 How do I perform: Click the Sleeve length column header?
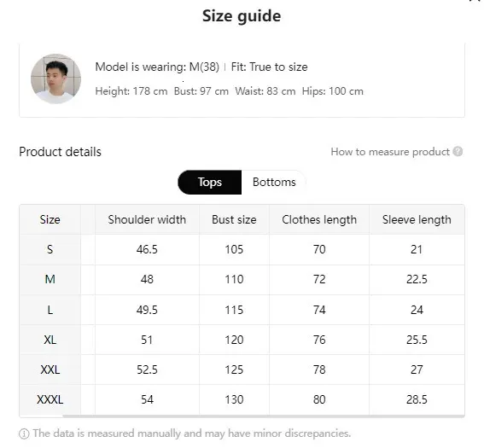417,219
